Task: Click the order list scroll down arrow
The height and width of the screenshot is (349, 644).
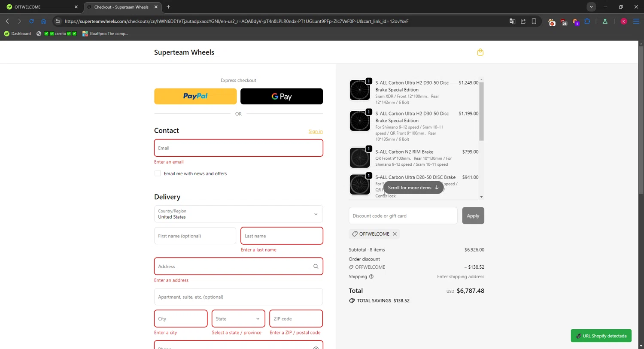Action: (481, 197)
